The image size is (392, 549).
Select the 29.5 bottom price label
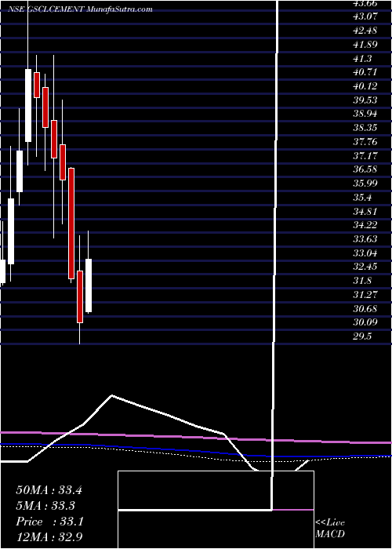[362, 336]
